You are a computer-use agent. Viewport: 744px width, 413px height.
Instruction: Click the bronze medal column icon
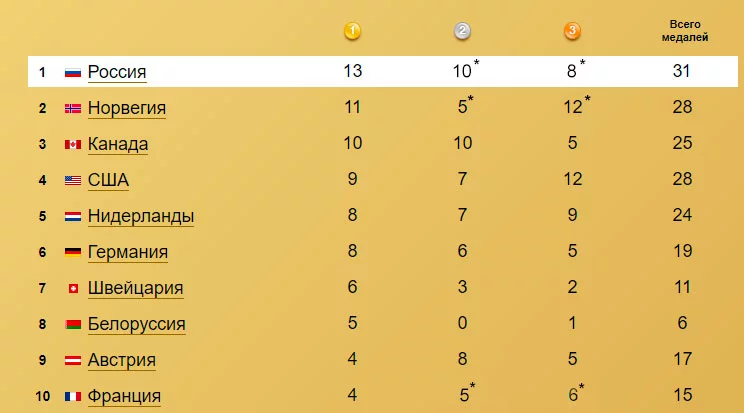pyautogui.click(x=572, y=31)
